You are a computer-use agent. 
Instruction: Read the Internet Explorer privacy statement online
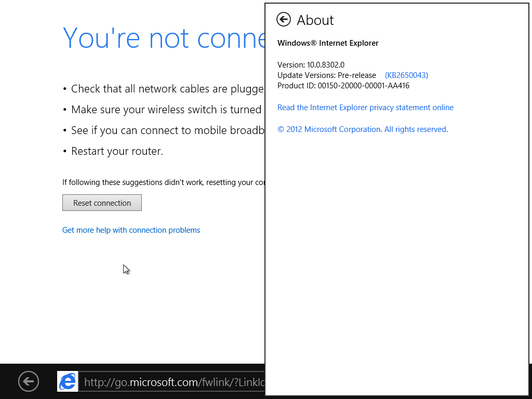click(365, 108)
